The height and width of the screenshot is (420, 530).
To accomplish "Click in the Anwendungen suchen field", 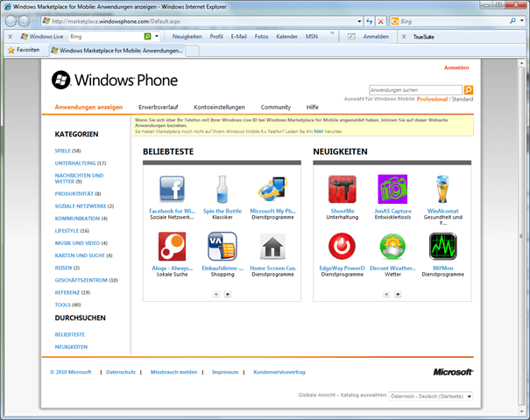I will pyautogui.click(x=415, y=90).
